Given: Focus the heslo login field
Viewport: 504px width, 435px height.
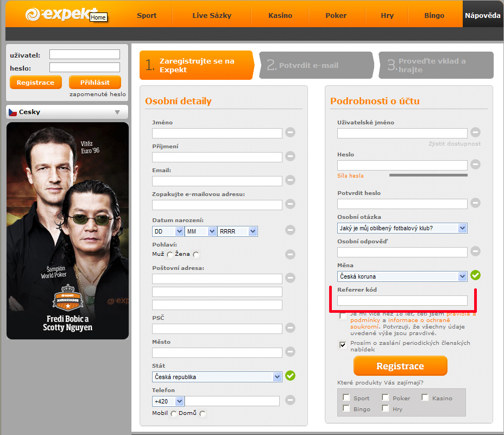Looking at the screenshot, I should [x=85, y=67].
